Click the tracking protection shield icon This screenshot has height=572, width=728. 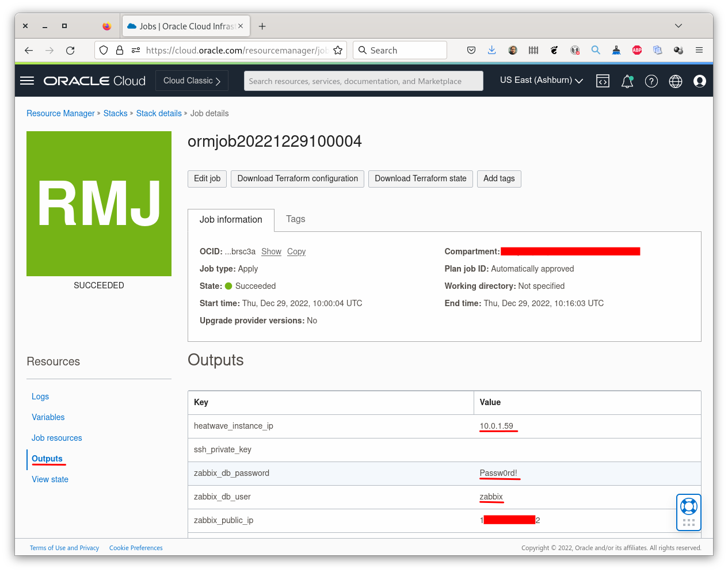[x=104, y=50]
